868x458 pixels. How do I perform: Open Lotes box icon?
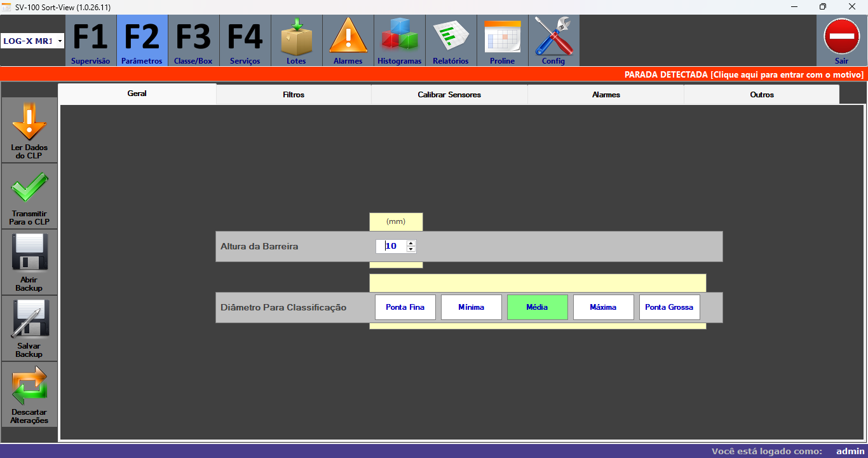(x=296, y=41)
